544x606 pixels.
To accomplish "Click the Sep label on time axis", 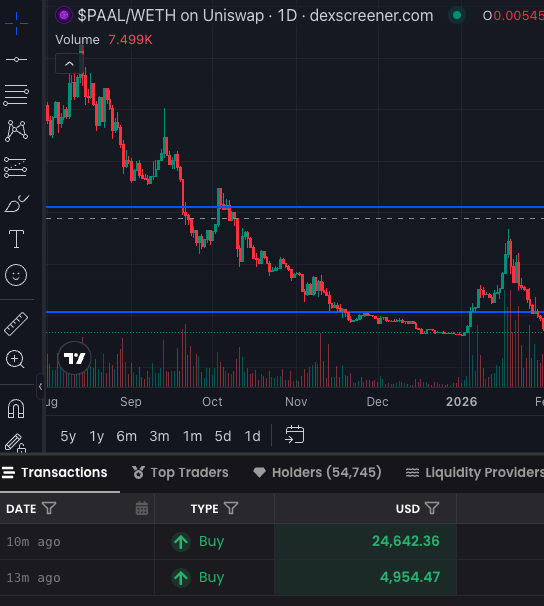I will [x=131, y=402].
